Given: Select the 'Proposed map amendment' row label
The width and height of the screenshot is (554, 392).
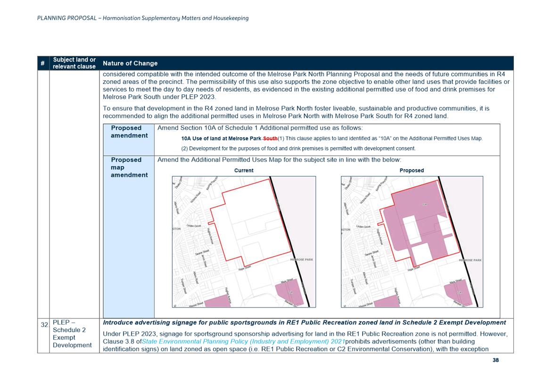Looking at the screenshot, I should point(129,167).
